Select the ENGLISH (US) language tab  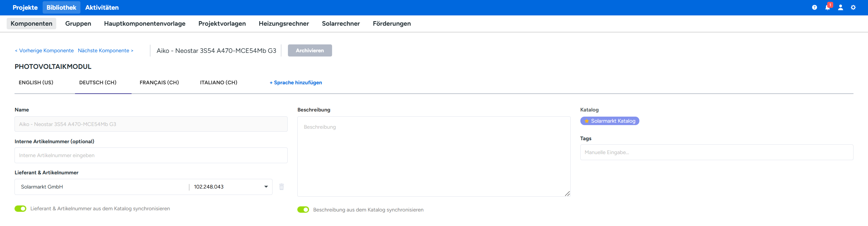pos(36,82)
